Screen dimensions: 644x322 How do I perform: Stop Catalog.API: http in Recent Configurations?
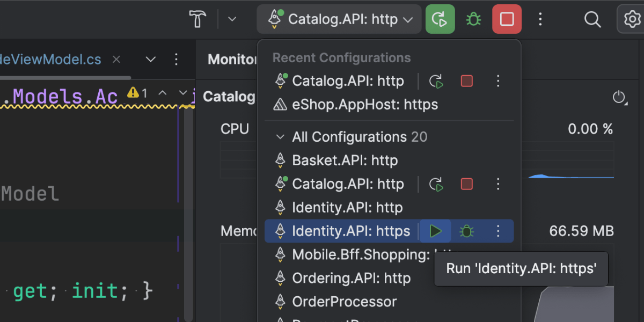(467, 81)
